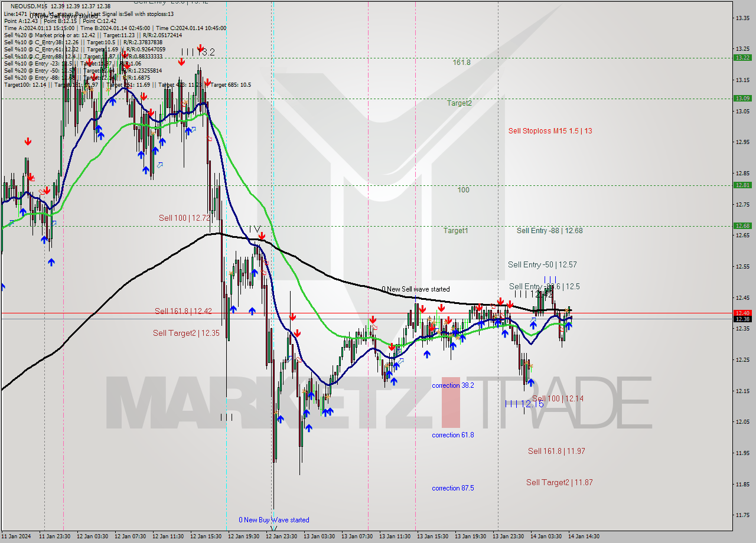756x543 pixels.
Task: Click the green 12.81 price tag on axis
Action: click(742, 185)
